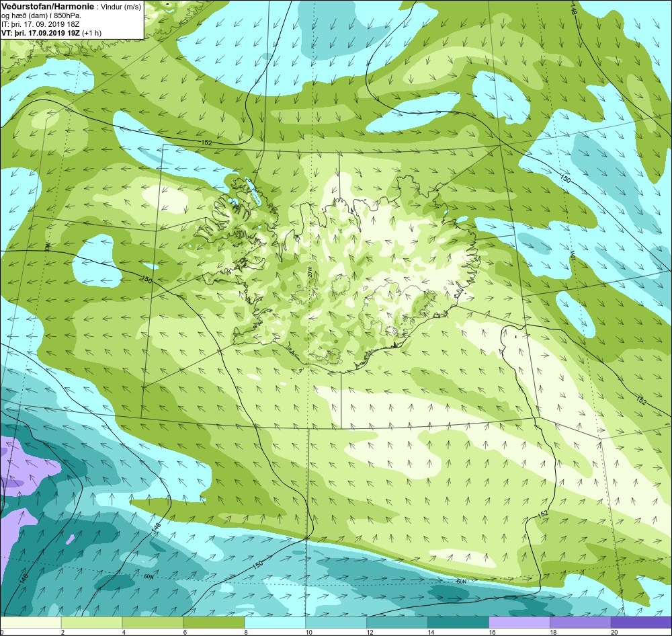Click the legend value label '10'

point(308,632)
